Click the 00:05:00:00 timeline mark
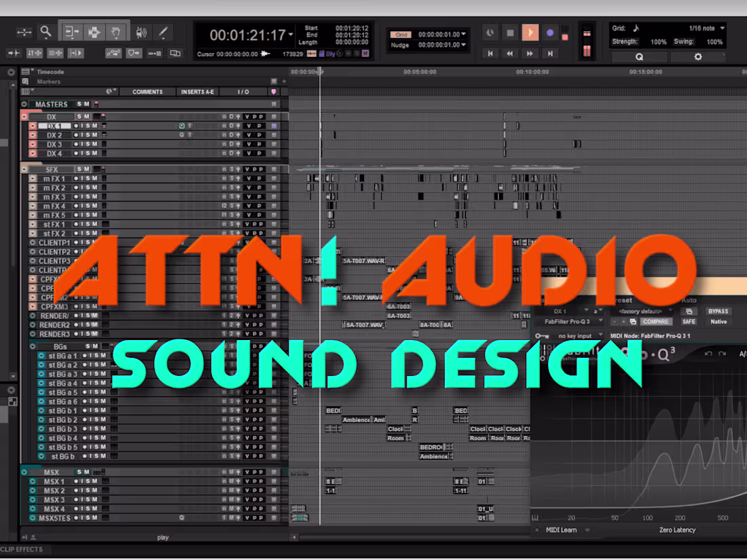Image resolution: width=747 pixels, height=560 pixels. [420, 72]
